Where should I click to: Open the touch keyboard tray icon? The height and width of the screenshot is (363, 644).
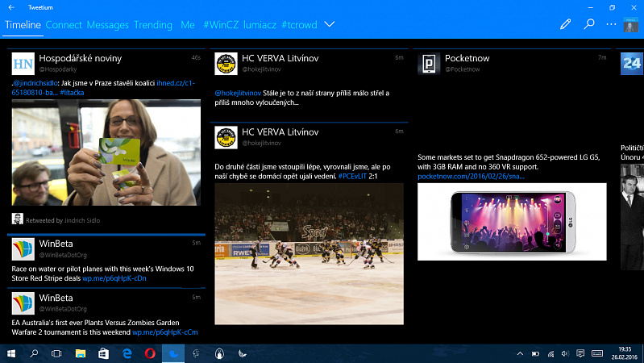click(597, 353)
